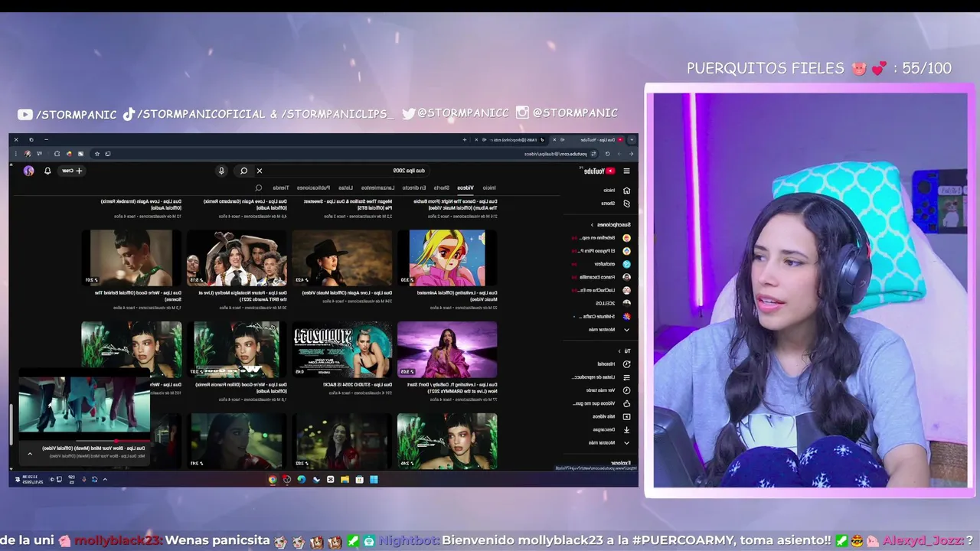Viewport: 980px width, 551px height.
Task: Open Microsoft Edge from the taskbar
Action: pyautogui.click(x=301, y=479)
